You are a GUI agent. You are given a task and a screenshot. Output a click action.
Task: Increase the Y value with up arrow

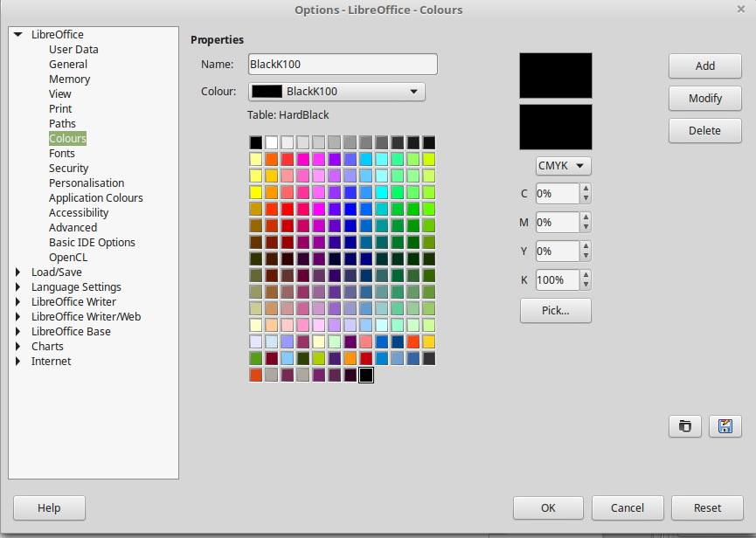point(586,246)
